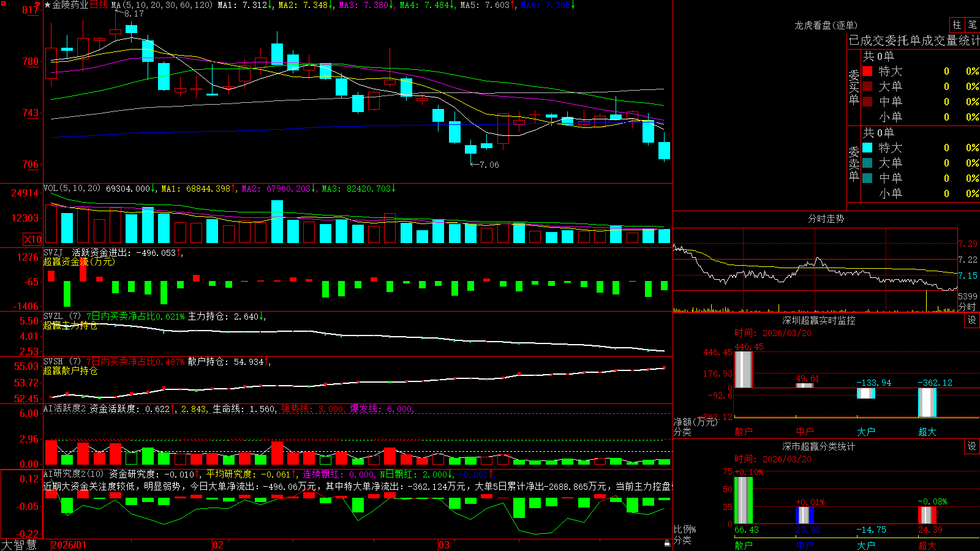The image size is (980, 551).
Task: Click MA3: 7.380 magenta value
Action: [x=364, y=5]
